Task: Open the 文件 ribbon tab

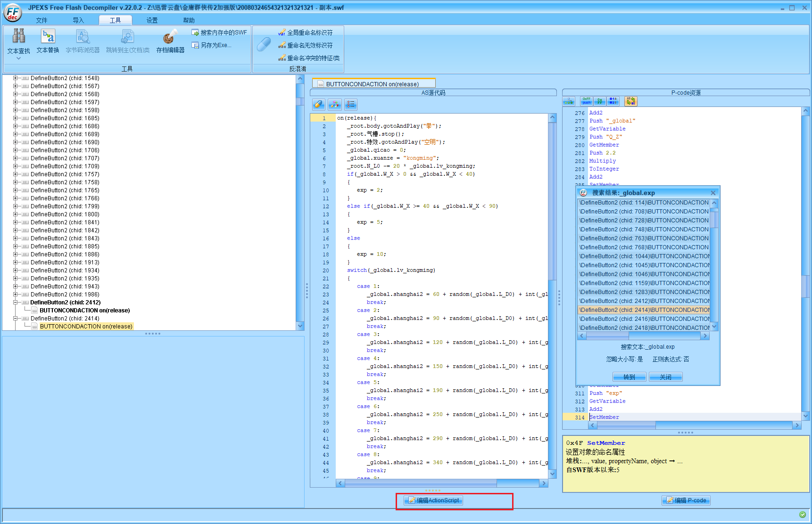Action: coord(42,20)
